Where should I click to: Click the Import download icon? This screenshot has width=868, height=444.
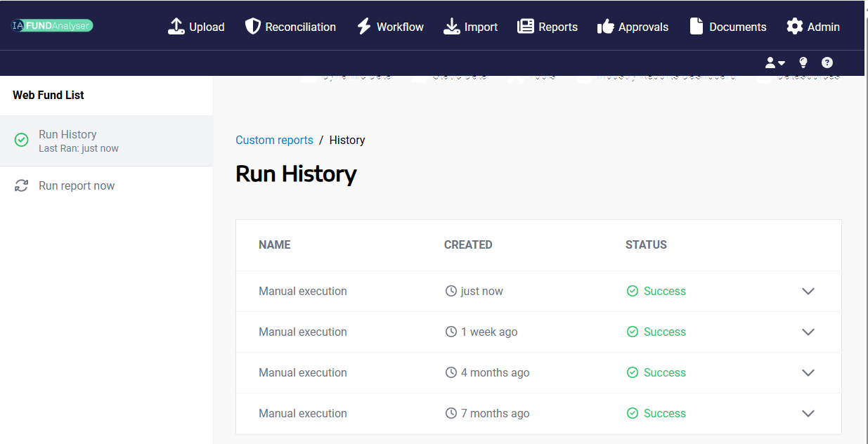point(451,27)
